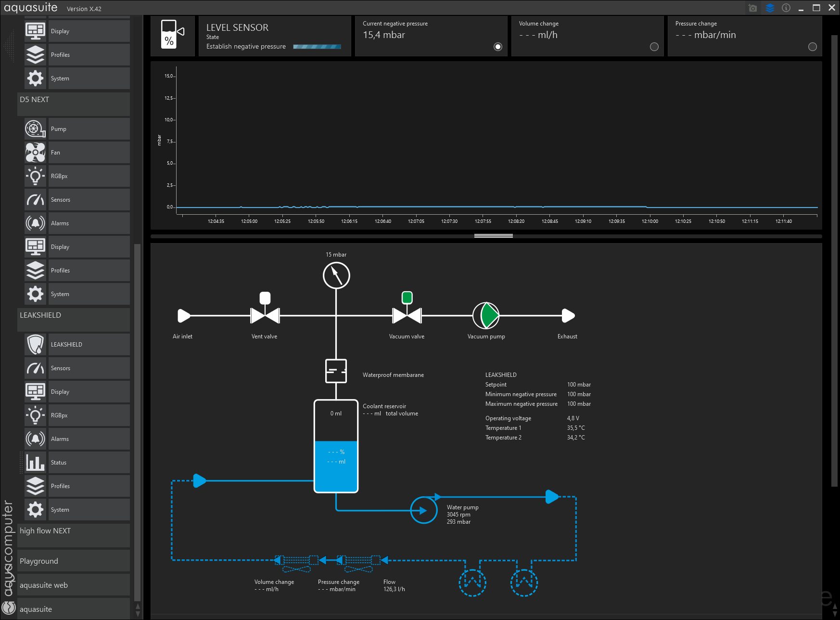Click the Waterproof membrane symbol
The image size is (840, 620).
click(336, 371)
